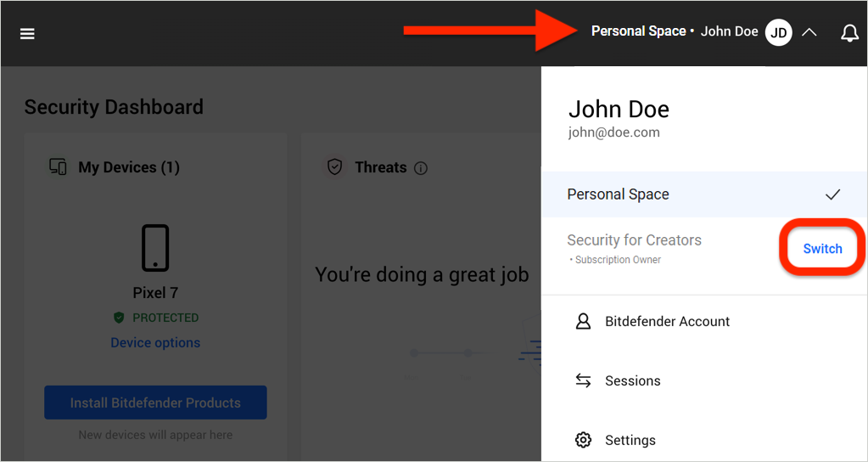This screenshot has width=868, height=462.
Task: Open Device options link
Action: (x=155, y=343)
